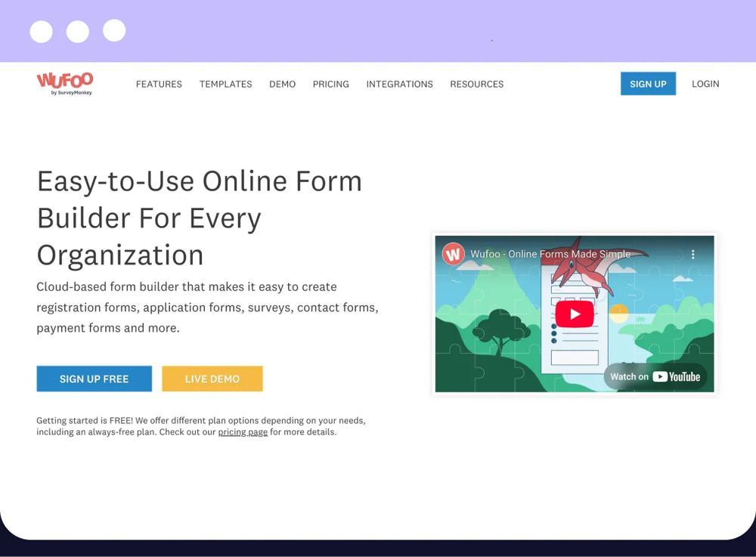Click the yellow LIVE DEMO button
The height and width of the screenshot is (557, 756).
coord(212,379)
